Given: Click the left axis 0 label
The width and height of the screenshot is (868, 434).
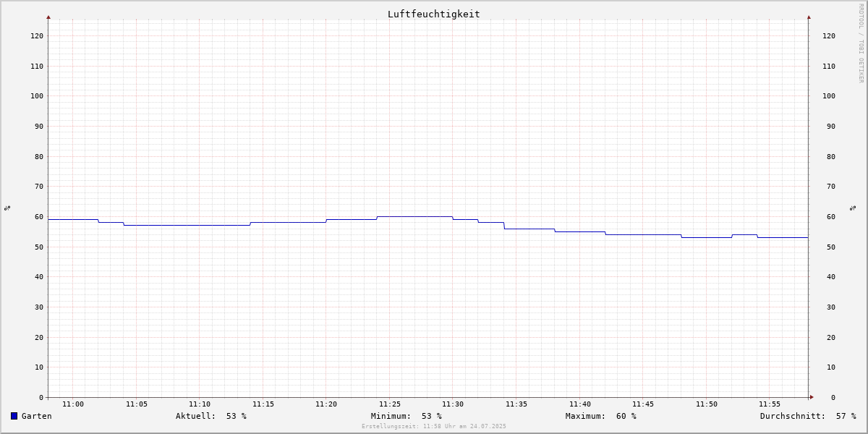Looking at the screenshot, I should pyautogui.click(x=41, y=397).
